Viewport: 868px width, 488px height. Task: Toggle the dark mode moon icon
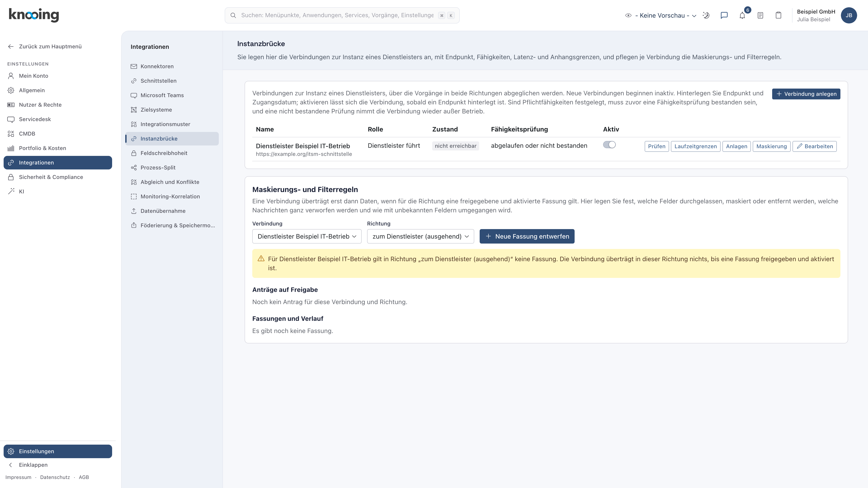click(x=706, y=16)
